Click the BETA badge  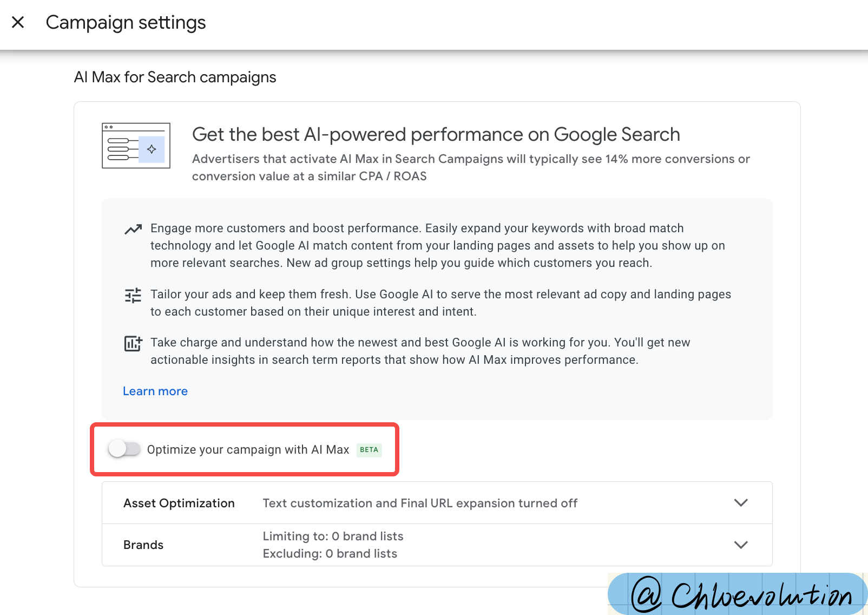[369, 450]
